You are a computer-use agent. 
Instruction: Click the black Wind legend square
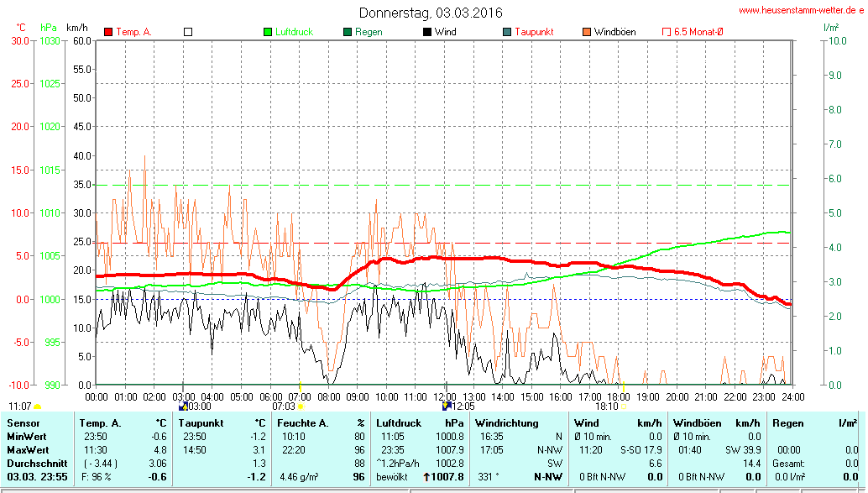(x=427, y=32)
